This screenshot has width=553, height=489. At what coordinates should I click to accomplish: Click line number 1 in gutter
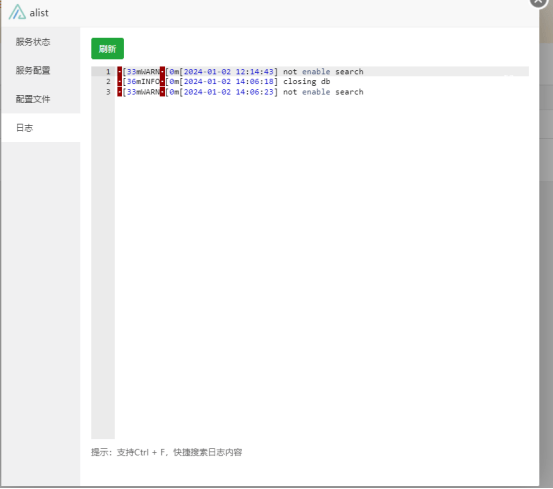tap(108, 72)
